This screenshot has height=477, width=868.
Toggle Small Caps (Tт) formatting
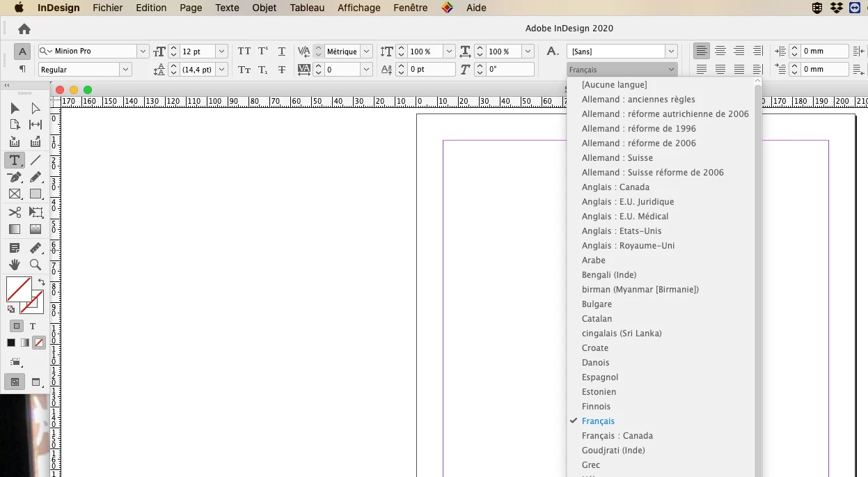pyautogui.click(x=244, y=70)
